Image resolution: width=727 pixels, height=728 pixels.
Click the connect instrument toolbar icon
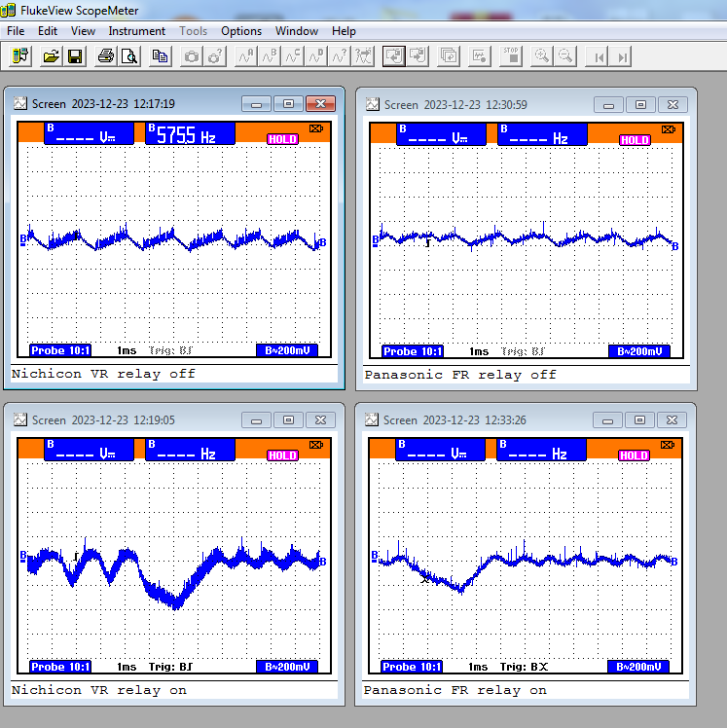[20, 56]
